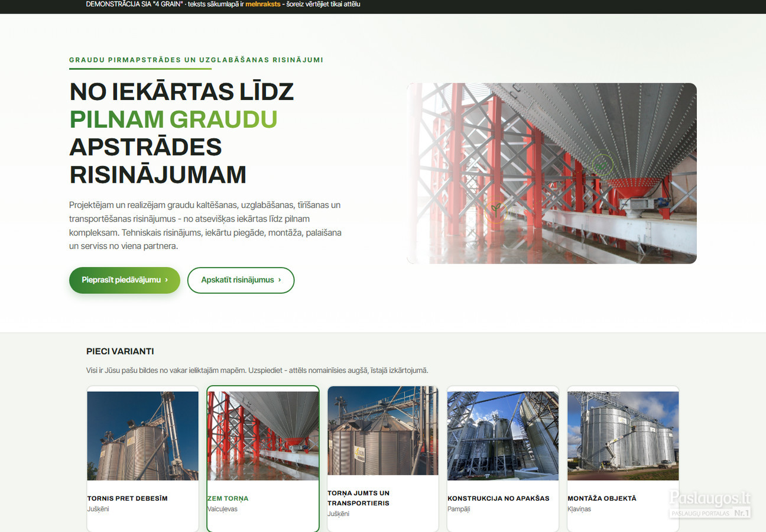The height and width of the screenshot is (532, 766).
Task: Click the orange melnraksts word in top banner
Action: click(x=263, y=4)
